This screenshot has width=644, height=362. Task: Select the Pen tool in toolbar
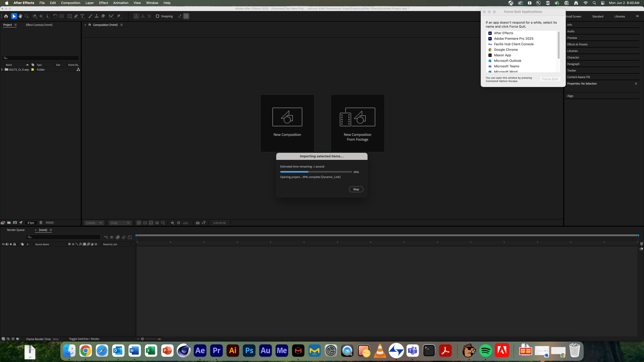[76, 16]
